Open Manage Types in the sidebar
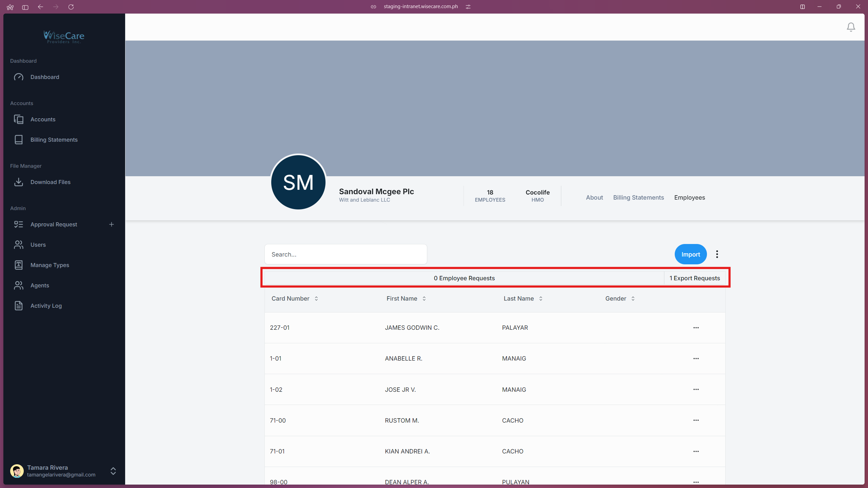 coord(50,265)
